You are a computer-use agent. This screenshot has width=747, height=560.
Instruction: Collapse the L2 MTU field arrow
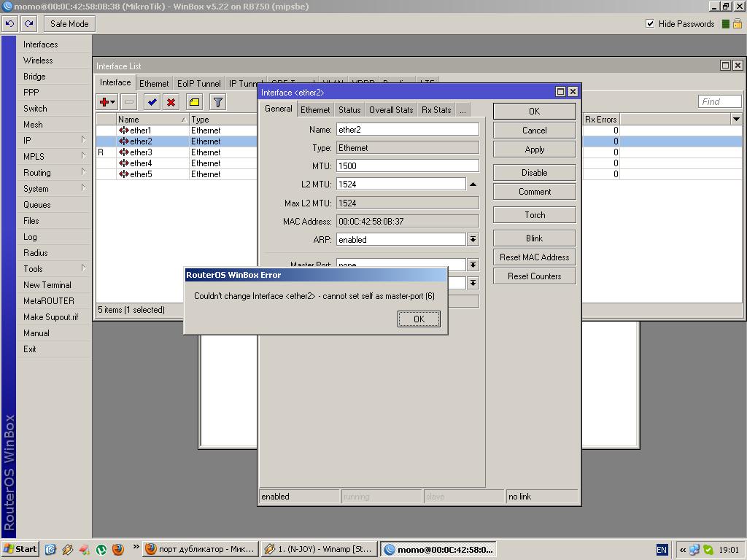pos(473,184)
